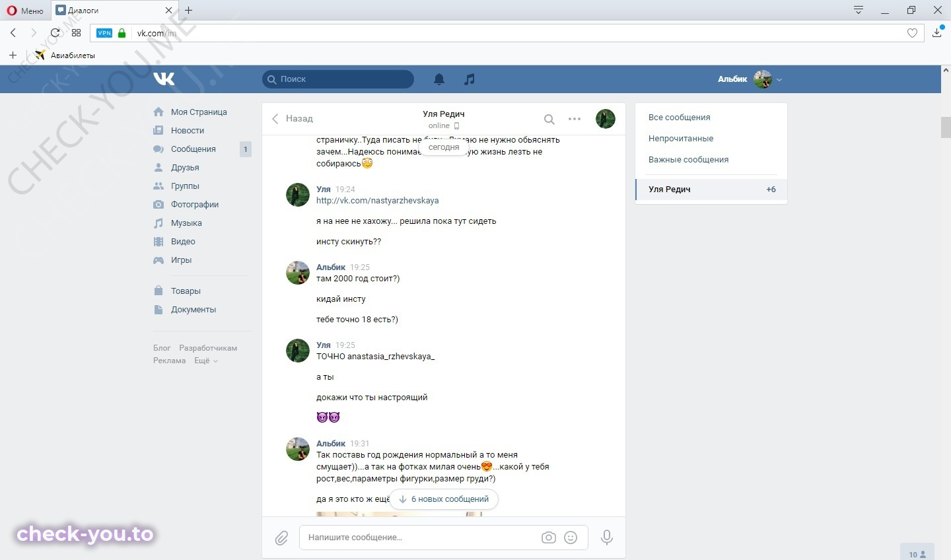Click the green padlock security icon

pyautogui.click(x=122, y=33)
